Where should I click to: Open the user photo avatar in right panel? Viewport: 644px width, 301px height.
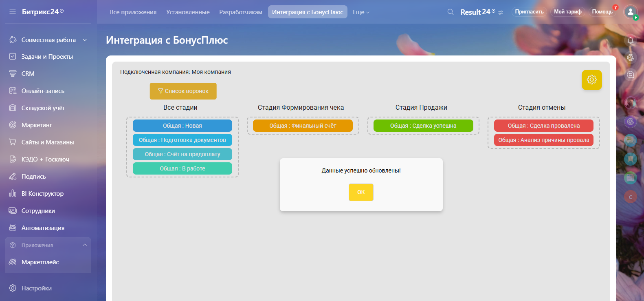coord(631,102)
